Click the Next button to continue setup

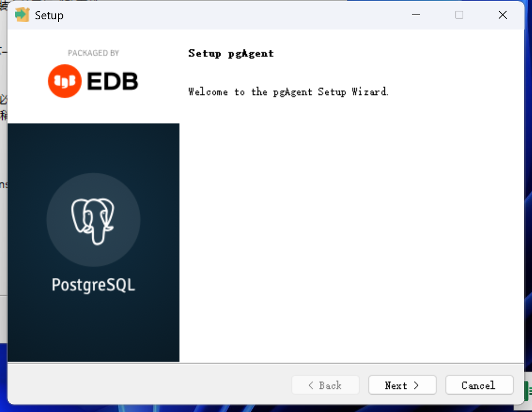click(402, 385)
